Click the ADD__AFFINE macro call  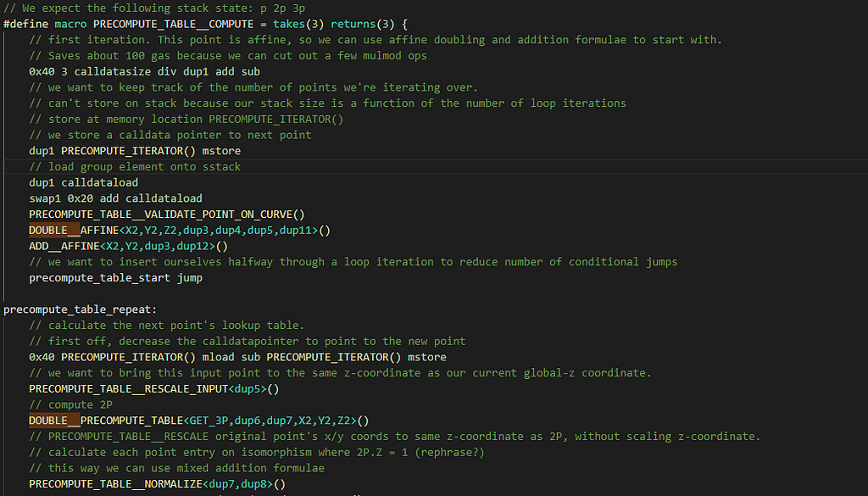point(129,247)
